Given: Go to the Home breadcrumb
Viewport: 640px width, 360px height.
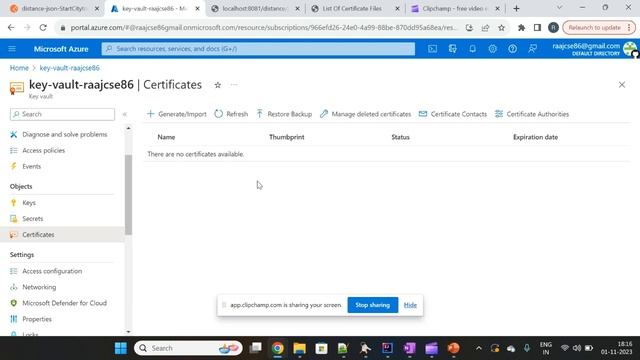Looking at the screenshot, I should click(19, 68).
